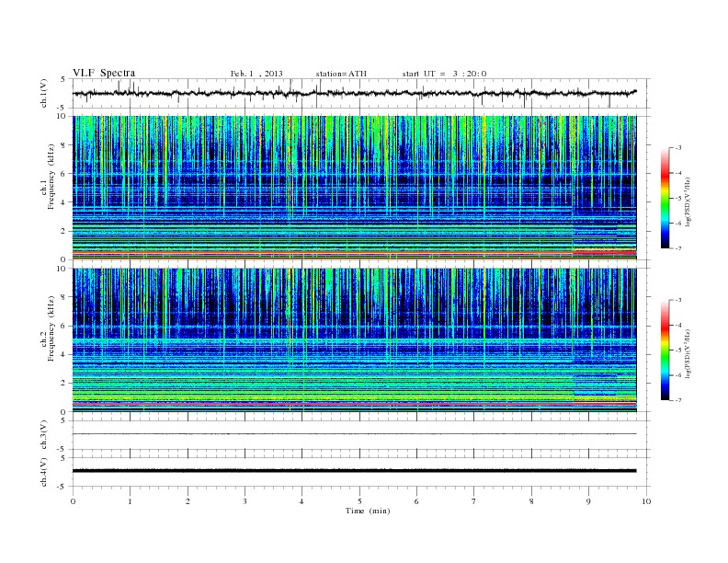This screenshot has width=728, height=563.
Task: Click the "ch.4(V)" axis label
Action: point(43,472)
